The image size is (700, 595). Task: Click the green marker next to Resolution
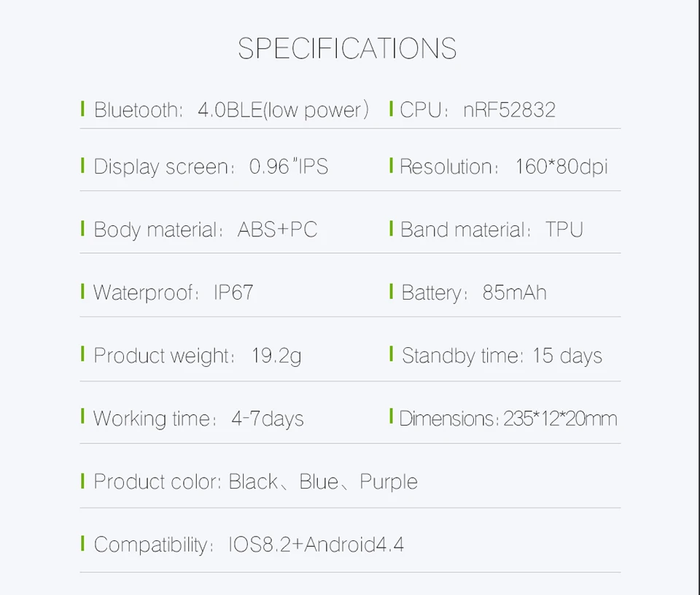391,165
